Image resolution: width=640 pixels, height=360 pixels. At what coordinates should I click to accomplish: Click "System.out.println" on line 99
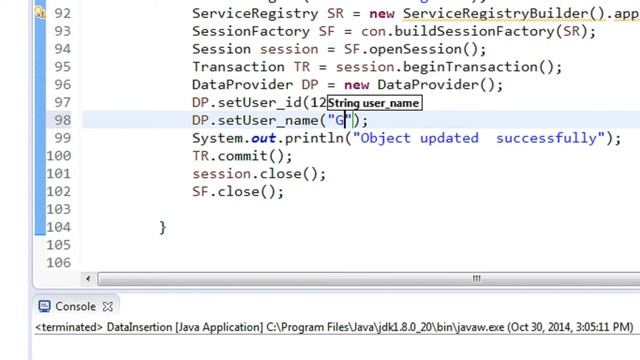(268, 138)
